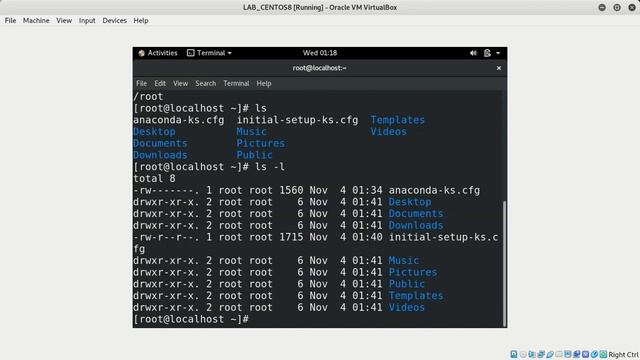This screenshot has width=640, height=360.
Task: Click the virtualization CPU indicator in status bar
Action: pos(585,354)
